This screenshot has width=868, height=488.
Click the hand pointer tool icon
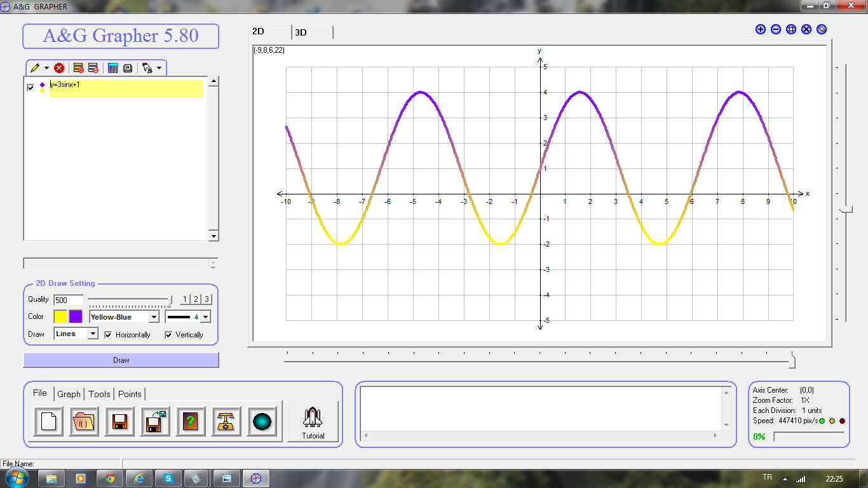click(146, 68)
